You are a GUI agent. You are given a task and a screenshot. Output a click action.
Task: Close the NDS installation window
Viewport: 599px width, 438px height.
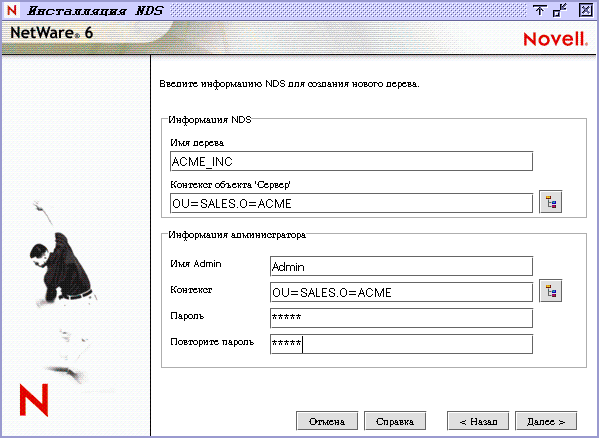(x=585, y=10)
